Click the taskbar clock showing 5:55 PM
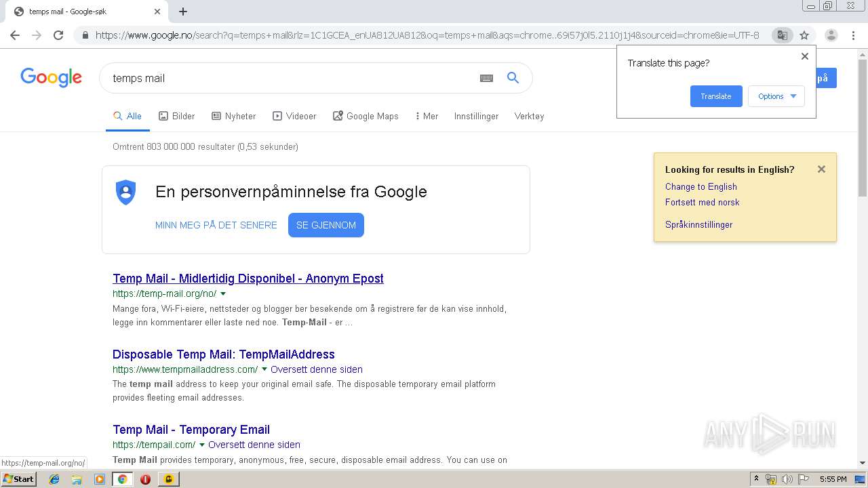The image size is (868, 488). [833, 479]
